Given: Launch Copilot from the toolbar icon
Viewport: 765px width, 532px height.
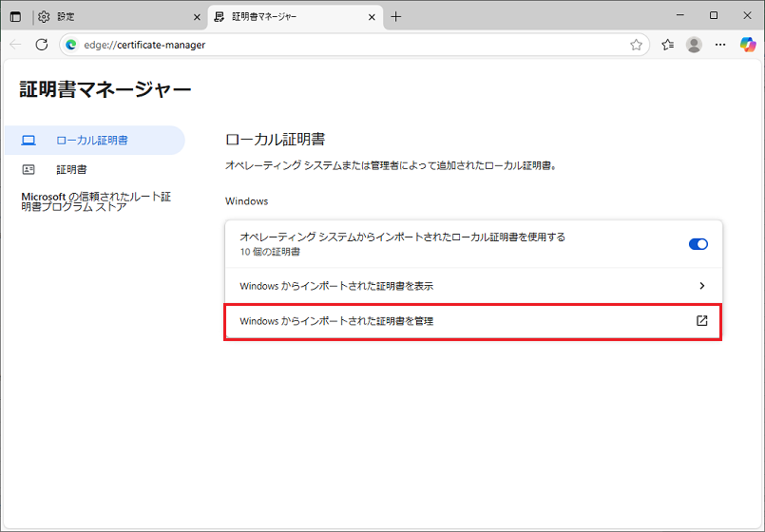Looking at the screenshot, I should 748,45.
